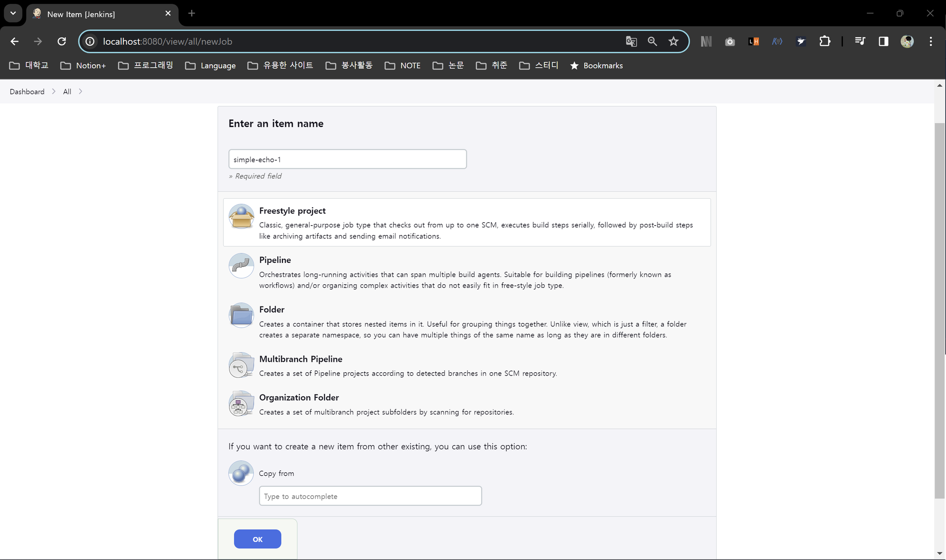Go to All breadcrumb link
The image size is (946, 560).
pos(67,91)
